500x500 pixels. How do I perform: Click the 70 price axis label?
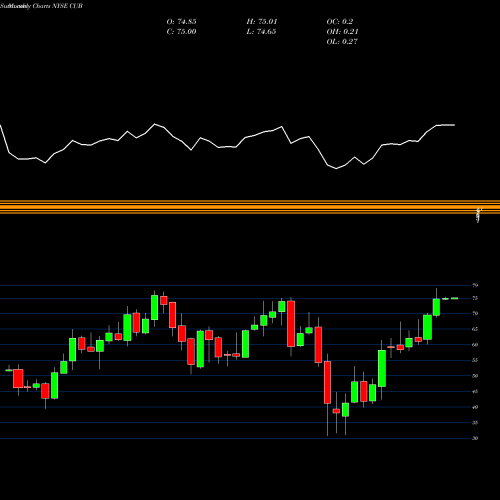[x=475, y=313]
